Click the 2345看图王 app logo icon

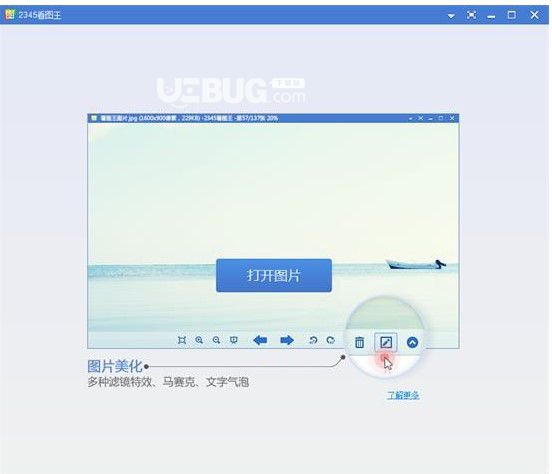pyautogui.click(x=10, y=15)
